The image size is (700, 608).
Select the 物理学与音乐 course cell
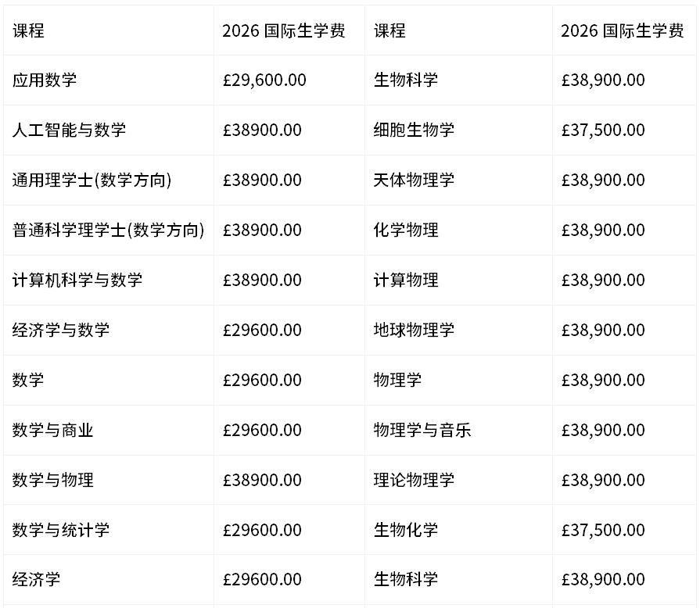pyautogui.click(x=422, y=430)
